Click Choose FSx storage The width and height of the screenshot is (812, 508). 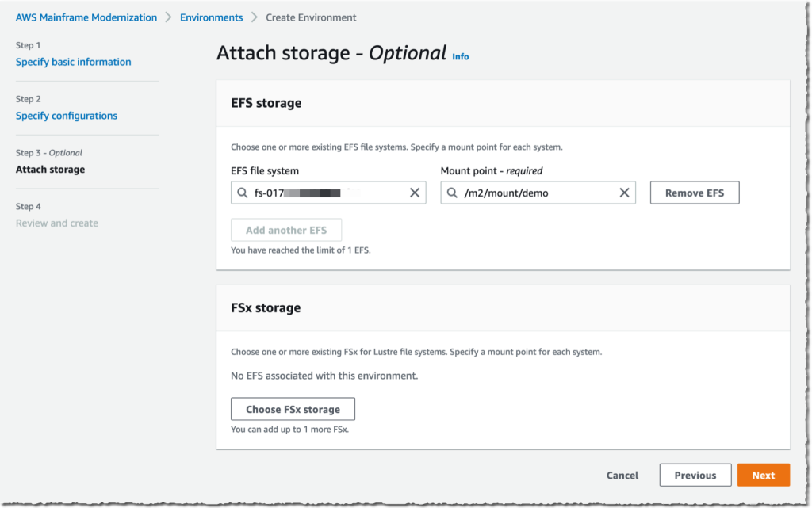point(292,409)
